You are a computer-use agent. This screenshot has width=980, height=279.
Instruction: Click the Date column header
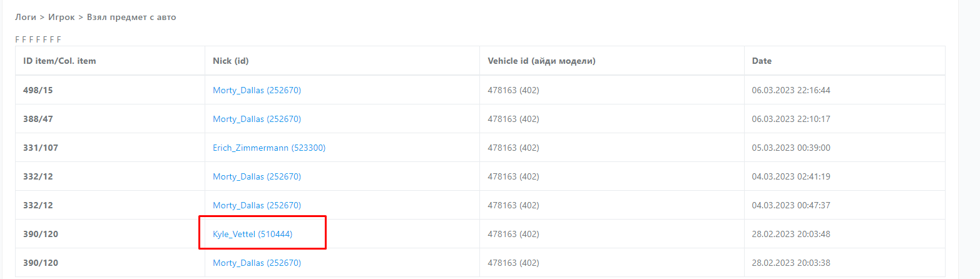pyautogui.click(x=762, y=61)
